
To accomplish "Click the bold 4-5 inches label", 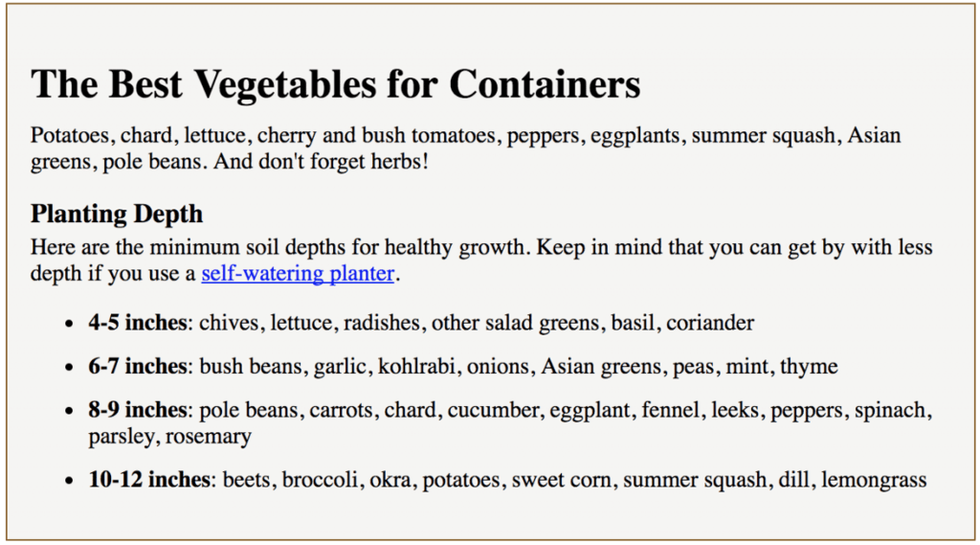I will [138, 323].
